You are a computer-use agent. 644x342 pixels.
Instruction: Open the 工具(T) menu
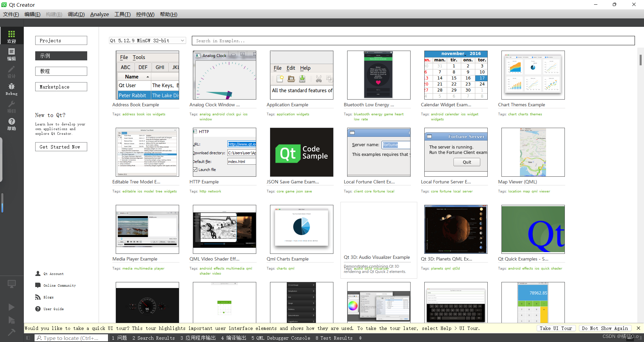tap(122, 14)
